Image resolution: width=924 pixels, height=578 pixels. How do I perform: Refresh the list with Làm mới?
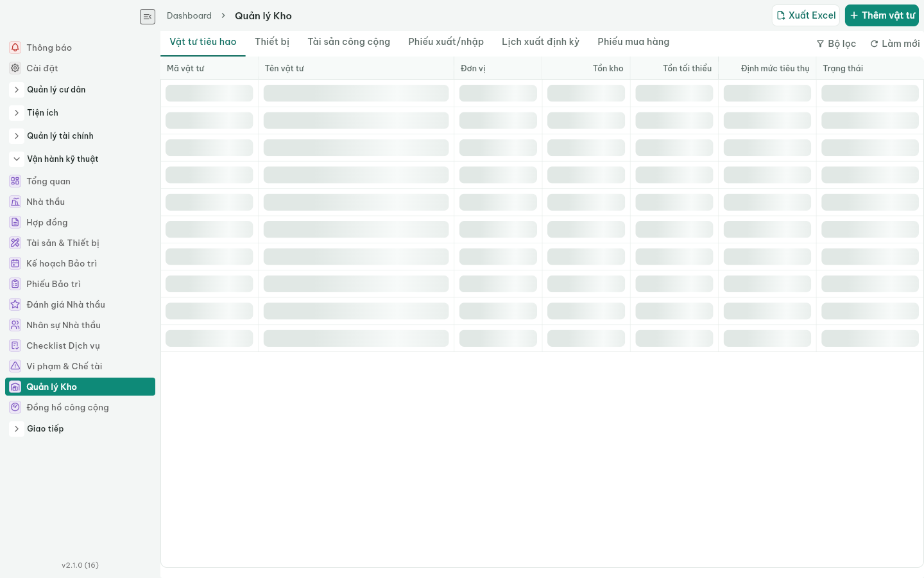(894, 44)
